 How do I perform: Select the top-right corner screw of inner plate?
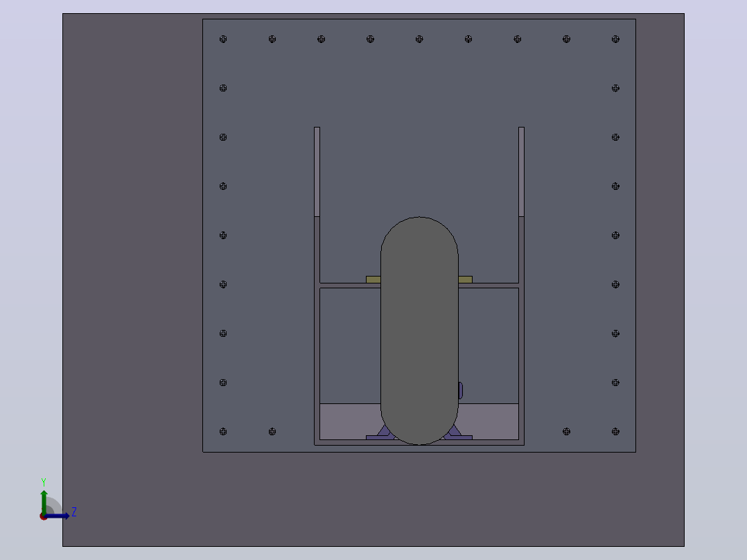pyautogui.click(x=615, y=39)
